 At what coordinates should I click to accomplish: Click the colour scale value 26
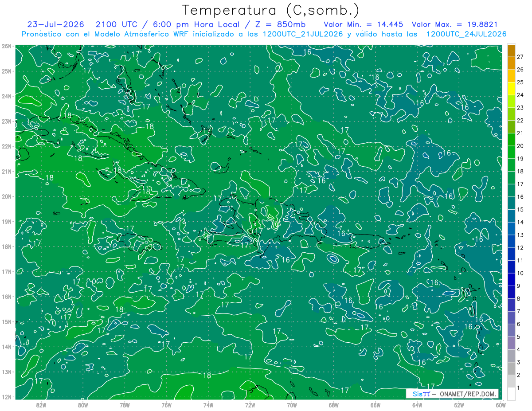520,70
